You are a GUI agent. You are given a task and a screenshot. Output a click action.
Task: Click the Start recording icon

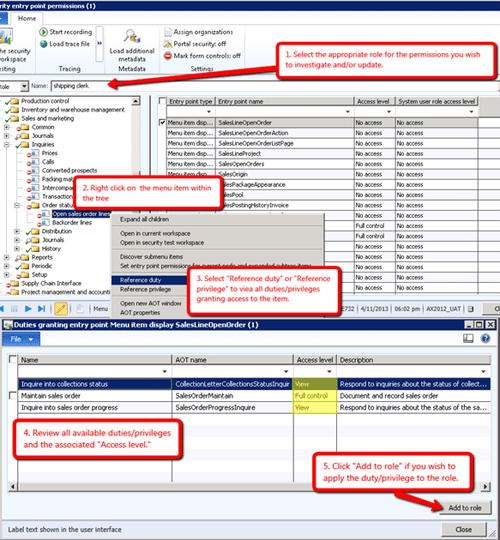(43, 32)
